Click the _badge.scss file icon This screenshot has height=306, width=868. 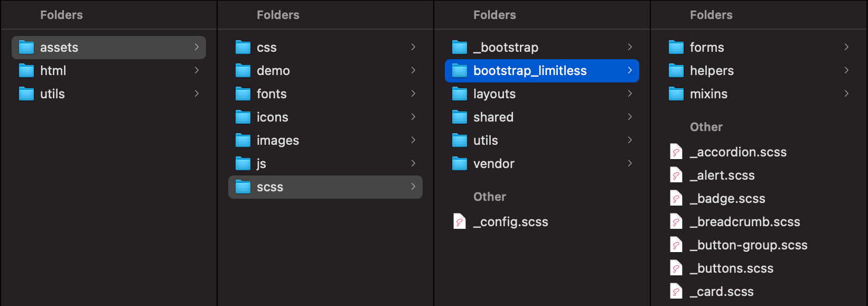[x=676, y=199]
